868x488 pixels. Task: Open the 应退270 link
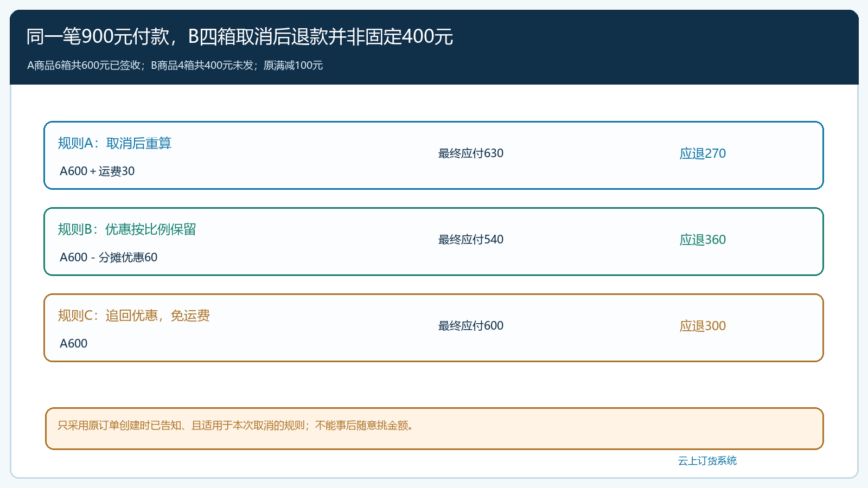tap(703, 153)
